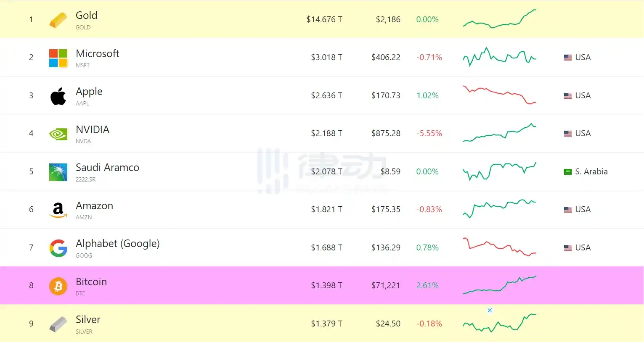This screenshot has width=644, height=342.
Task: Click the silver bar icon
Action: point(58,324)
